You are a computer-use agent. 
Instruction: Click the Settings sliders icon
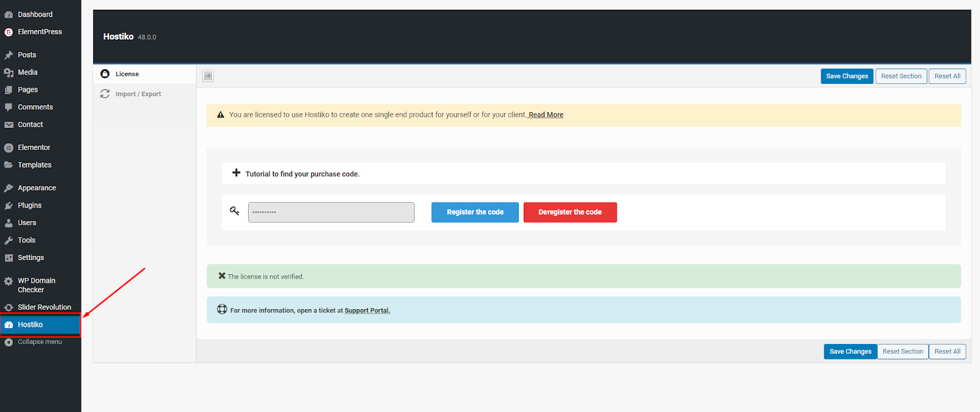(9, 258)
